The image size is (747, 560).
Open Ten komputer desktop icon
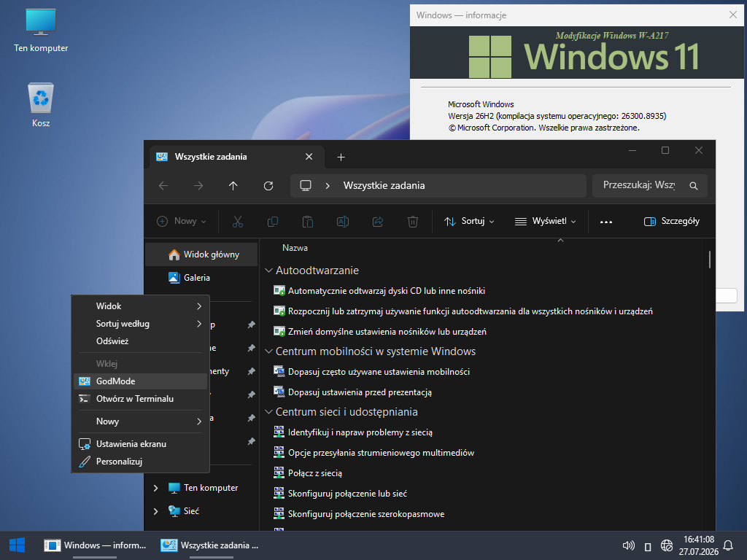41,31
